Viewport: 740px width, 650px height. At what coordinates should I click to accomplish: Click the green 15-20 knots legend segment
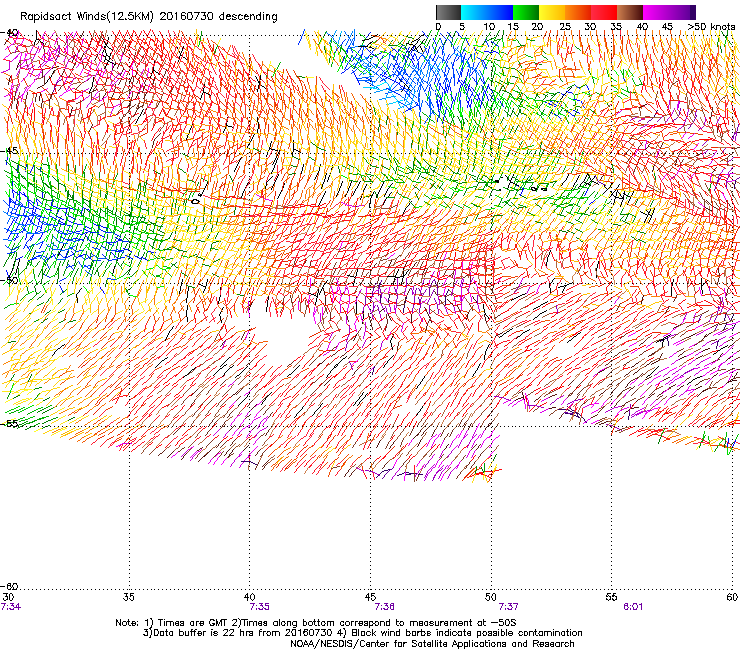[526, 12]
